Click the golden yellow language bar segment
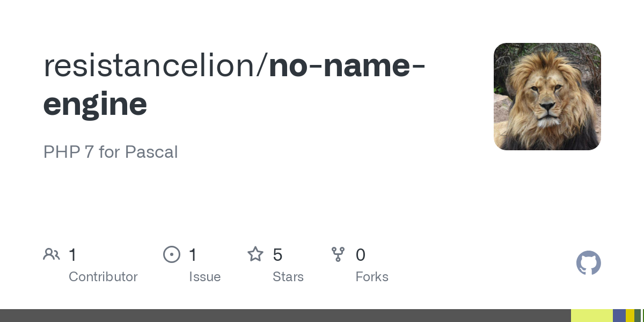 click(630, 316)
